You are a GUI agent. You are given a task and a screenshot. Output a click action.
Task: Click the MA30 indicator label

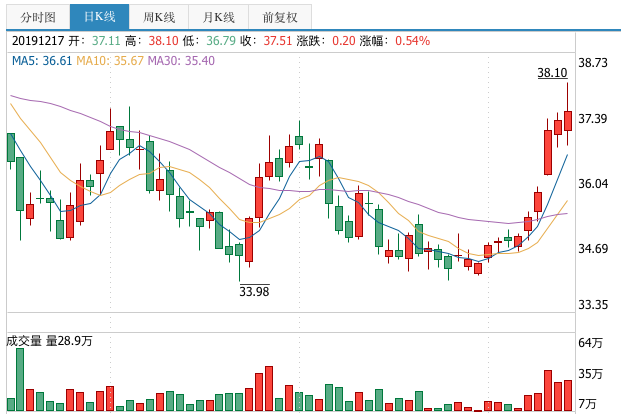(181, 62)
